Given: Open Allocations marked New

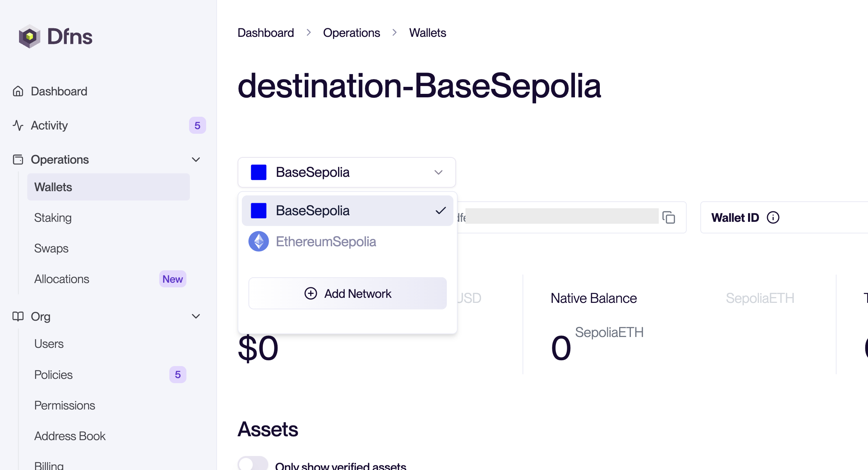Looking at the screenshot, I should (x=62, y=279).
